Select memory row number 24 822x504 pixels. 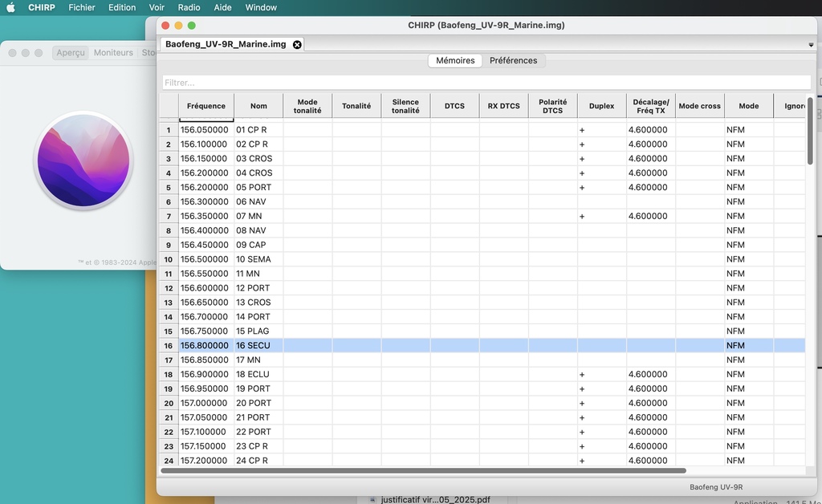click(169, 461)
